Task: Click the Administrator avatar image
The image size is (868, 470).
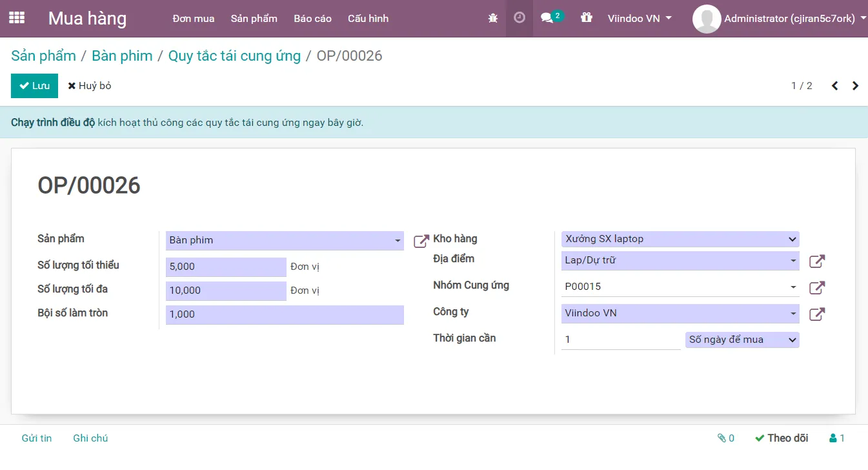Action: click(x=707, y=19)
